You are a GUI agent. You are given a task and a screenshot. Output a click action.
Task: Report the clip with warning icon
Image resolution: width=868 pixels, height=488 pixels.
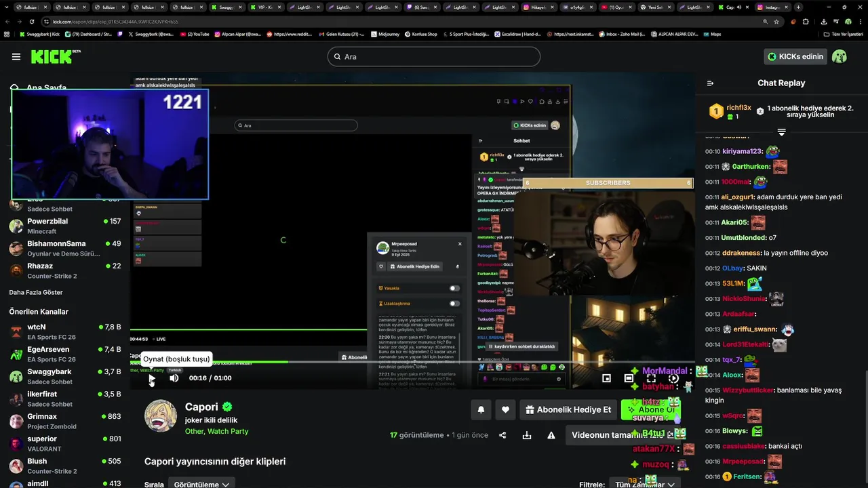pyautogui.click(x=551, y=435)
